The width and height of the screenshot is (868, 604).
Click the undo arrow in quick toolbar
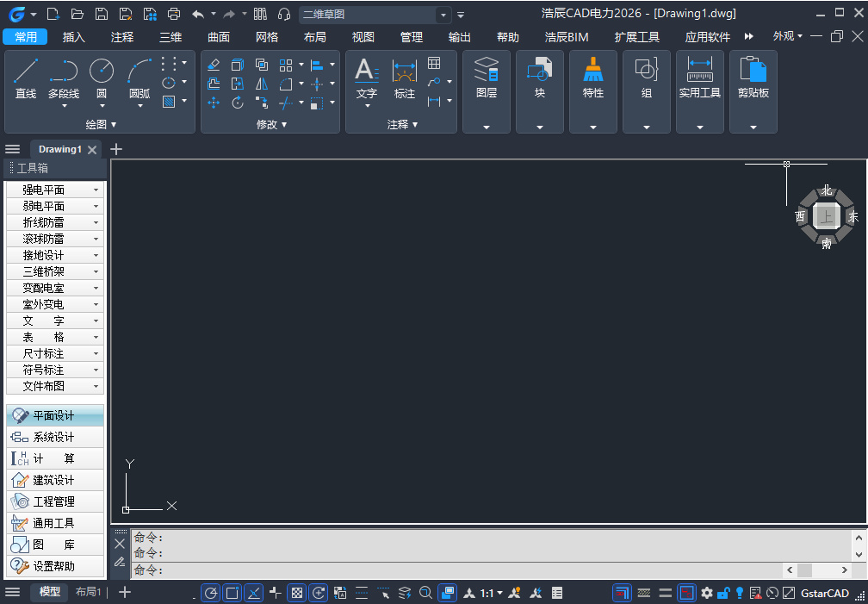click(x=198, y=14)
